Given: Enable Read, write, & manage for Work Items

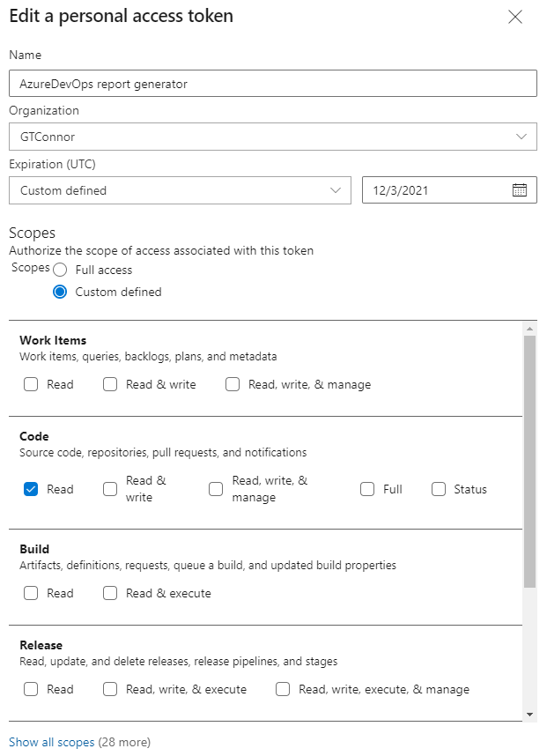Looking at the screenshot, I should tap(233, 384).
